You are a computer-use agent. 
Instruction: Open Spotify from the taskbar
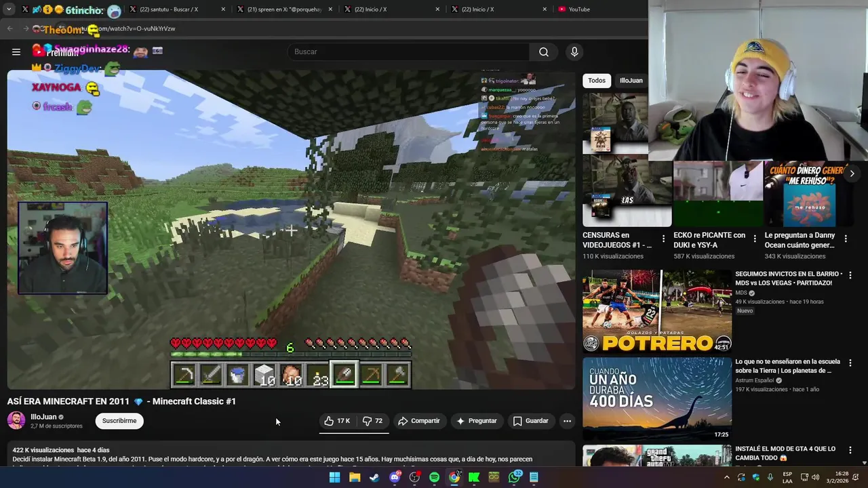435,477
